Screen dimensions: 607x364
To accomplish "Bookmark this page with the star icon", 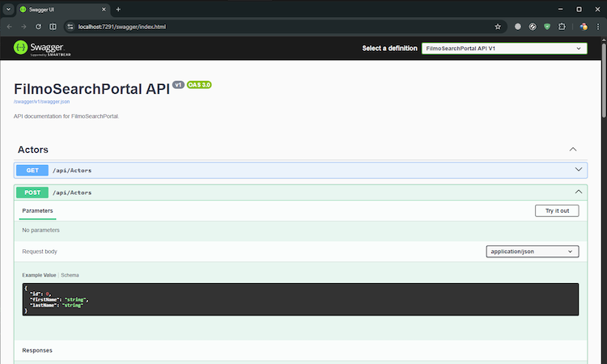I will (498, 27).
